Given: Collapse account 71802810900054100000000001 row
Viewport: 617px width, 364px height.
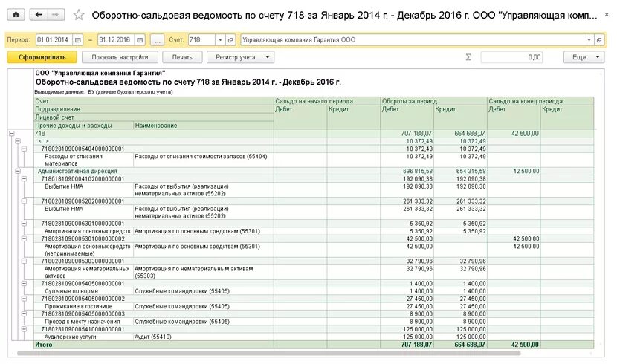Looking at the screenshot, I should (x=24, y=329).
